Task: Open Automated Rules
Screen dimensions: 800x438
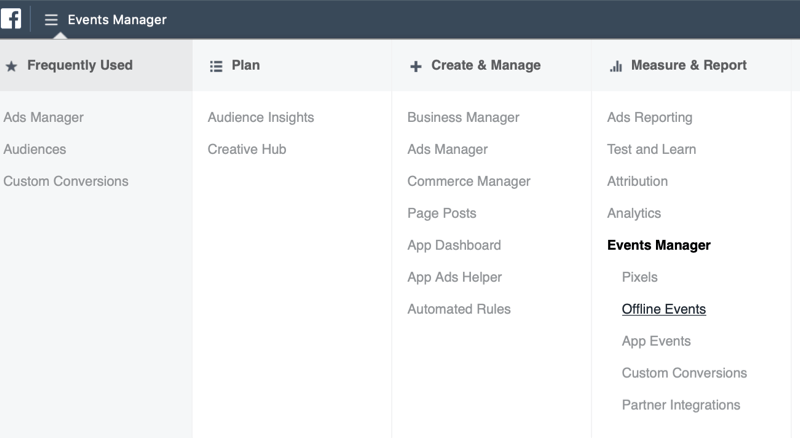Action: click(458, 309)
